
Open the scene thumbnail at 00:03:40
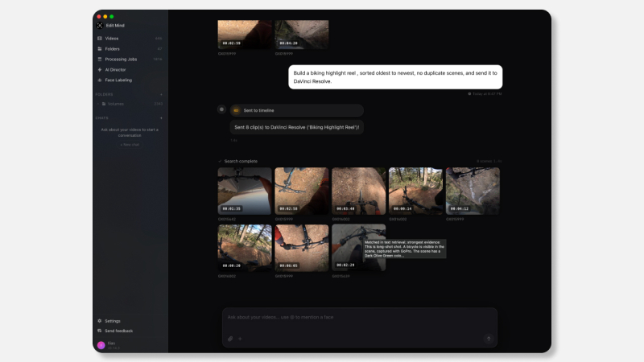tap(358, 191)
